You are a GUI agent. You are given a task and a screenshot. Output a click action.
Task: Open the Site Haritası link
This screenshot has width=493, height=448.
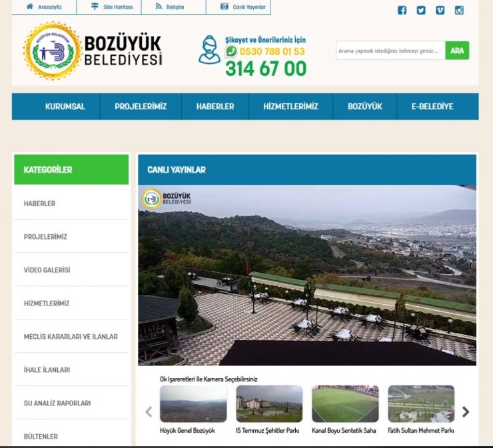pyautogui.click(x=112, y=7)
